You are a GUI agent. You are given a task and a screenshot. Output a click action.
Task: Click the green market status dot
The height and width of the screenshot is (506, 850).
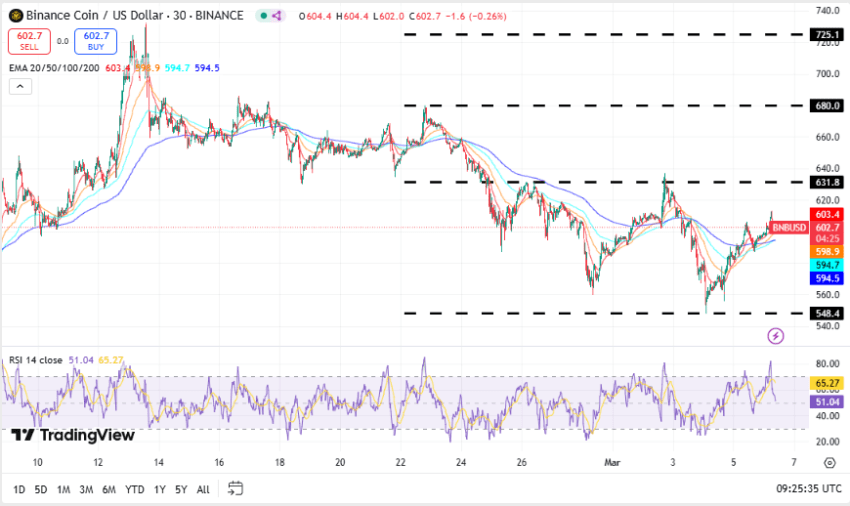[262, 16]
